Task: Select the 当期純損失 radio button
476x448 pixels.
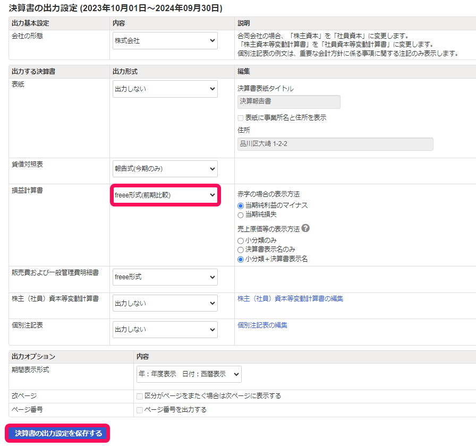Action: pos(241,215)
